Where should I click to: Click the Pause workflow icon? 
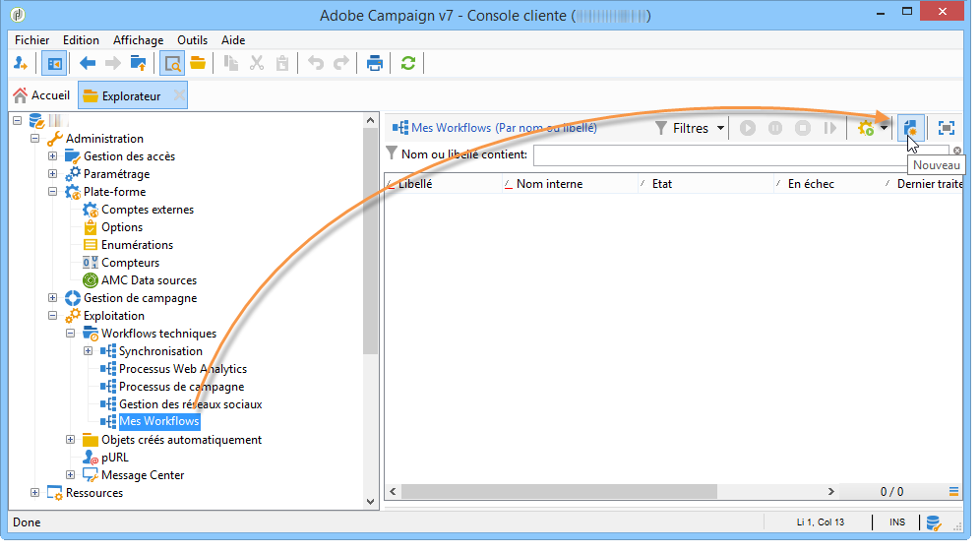(775, 128)
